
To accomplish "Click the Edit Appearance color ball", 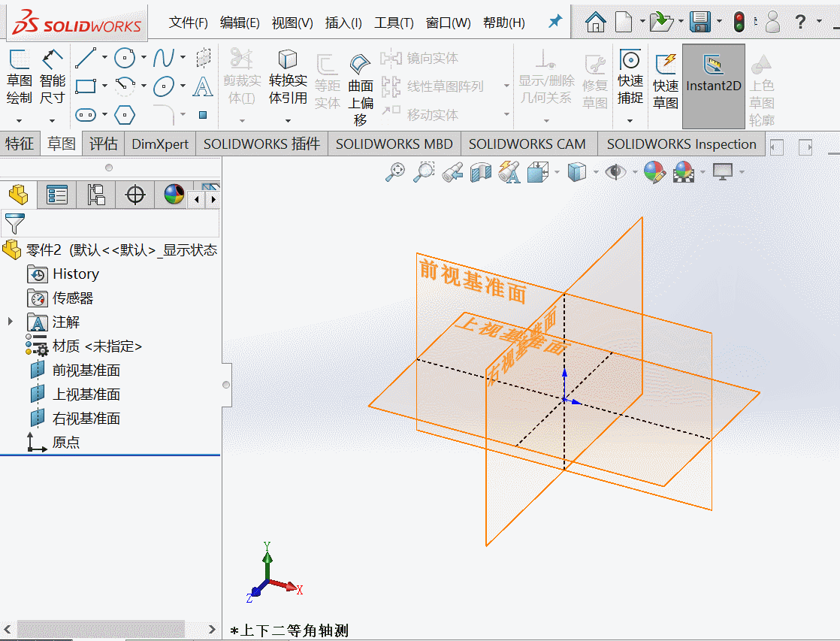I will click(x=654, y=172).
